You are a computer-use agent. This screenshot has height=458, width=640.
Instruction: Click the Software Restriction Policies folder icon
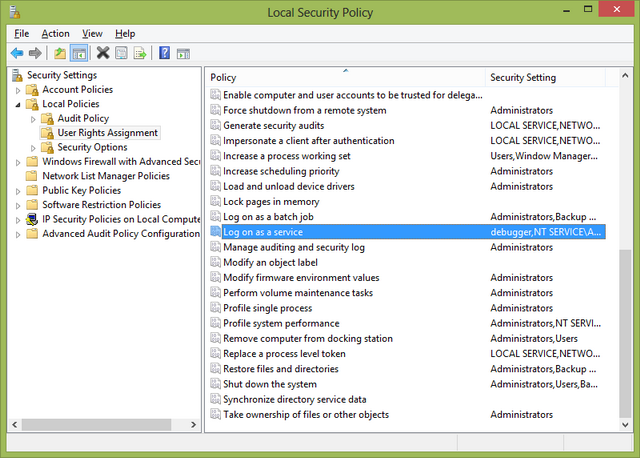32,205
